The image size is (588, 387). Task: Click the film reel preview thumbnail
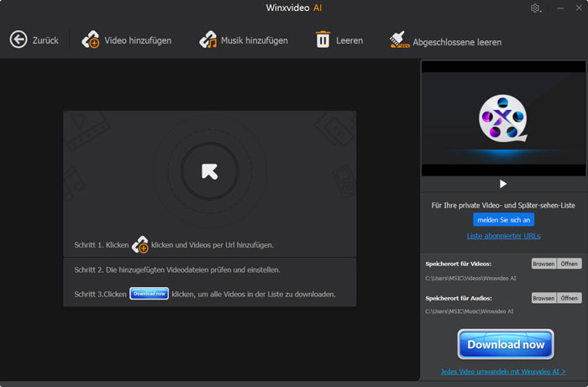[x=503, y=118]
